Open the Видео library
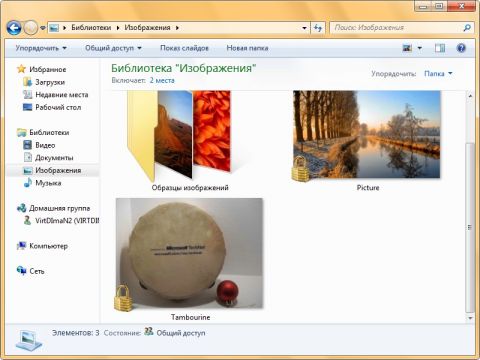 point(45,145)
